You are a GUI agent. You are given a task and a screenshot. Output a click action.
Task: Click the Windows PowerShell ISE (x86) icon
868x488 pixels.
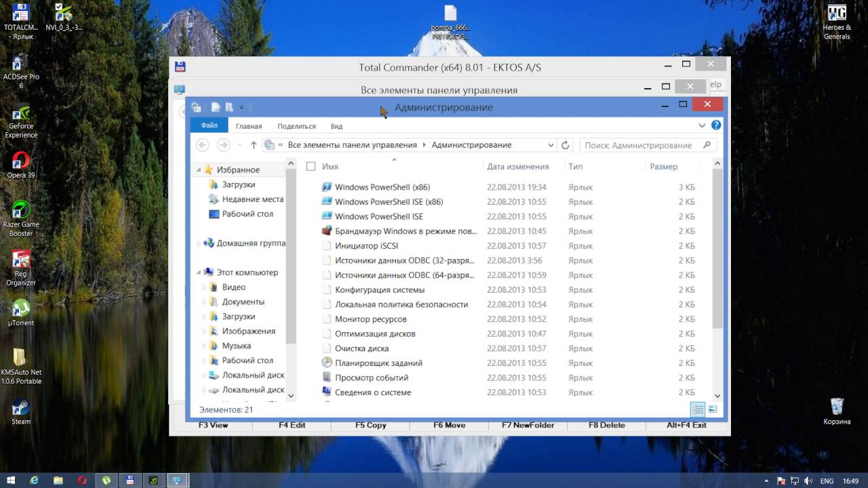click(x=327, y=202)
